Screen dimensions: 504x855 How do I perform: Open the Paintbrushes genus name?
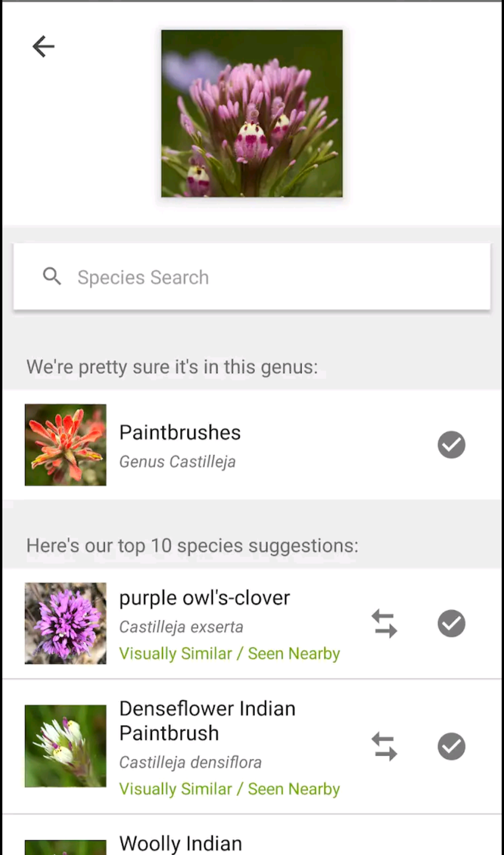point(180,433)
